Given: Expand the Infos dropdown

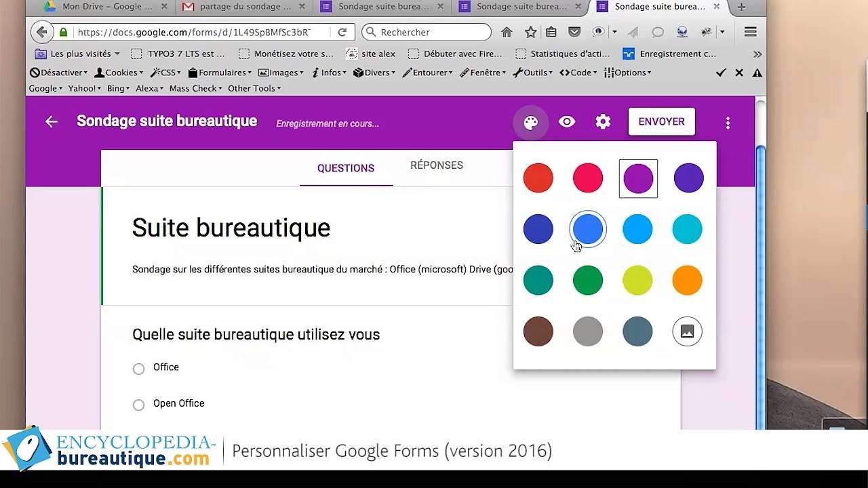Looking at the screenshot, I should pyautogui.click(x=329, y=73).
